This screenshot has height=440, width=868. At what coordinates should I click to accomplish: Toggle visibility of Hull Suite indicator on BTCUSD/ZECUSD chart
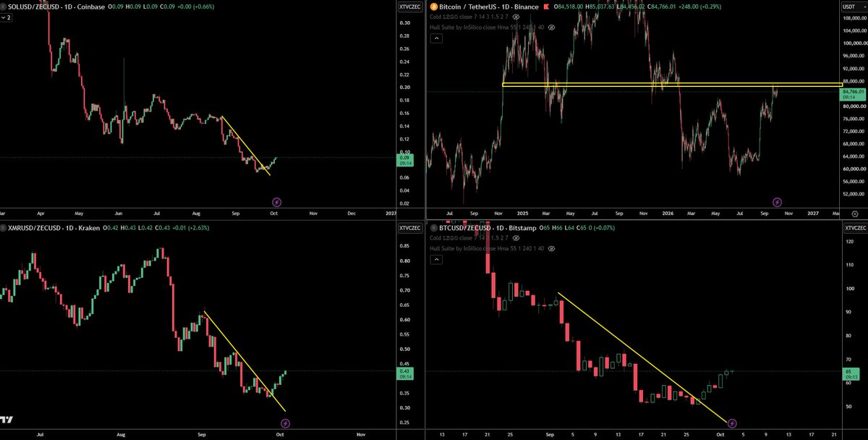coord(551,248)
